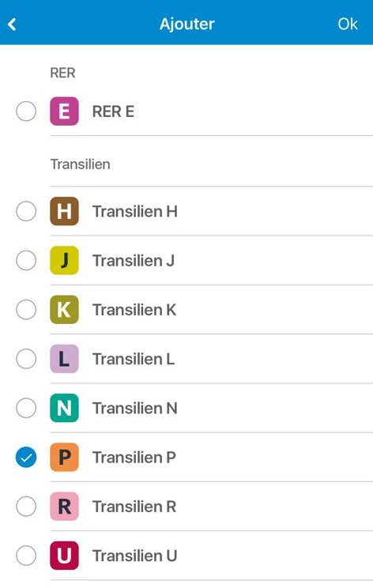
Task: Select the Transilien H radio button
Action: pos(26,211)
